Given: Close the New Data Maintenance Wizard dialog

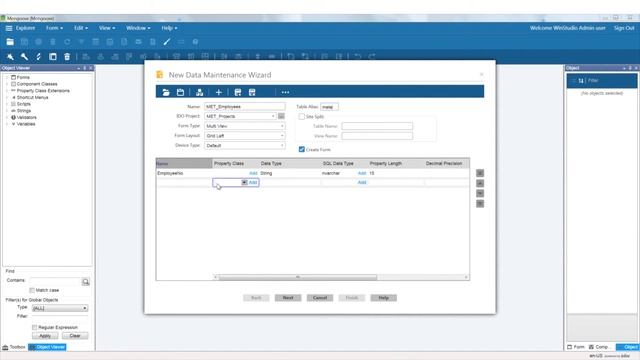Looking at the screenshot, I should (482, 74).
